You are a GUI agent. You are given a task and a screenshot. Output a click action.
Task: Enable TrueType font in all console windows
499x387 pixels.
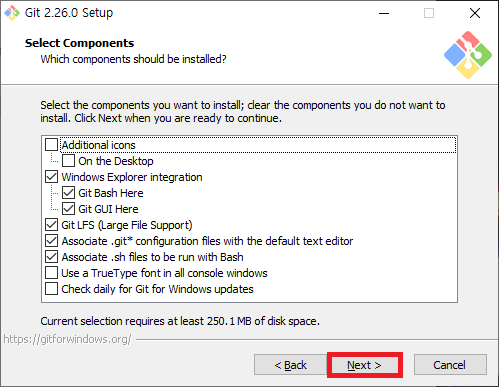click(x=51, y=273)
